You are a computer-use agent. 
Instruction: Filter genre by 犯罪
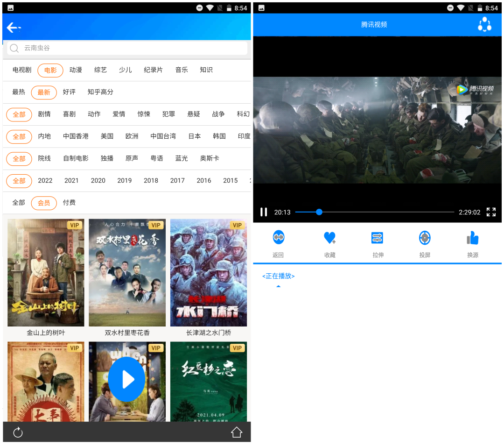(169, 114)
